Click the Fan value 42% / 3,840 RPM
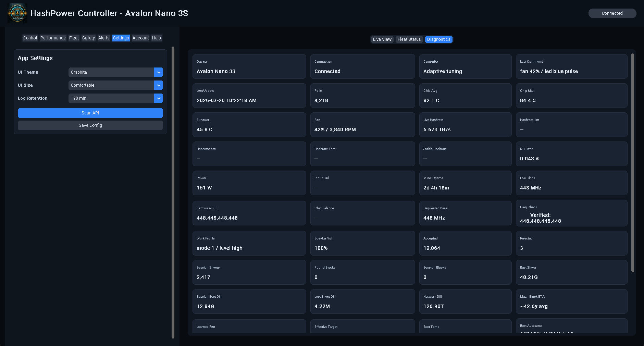 click(x=335, y=129)
